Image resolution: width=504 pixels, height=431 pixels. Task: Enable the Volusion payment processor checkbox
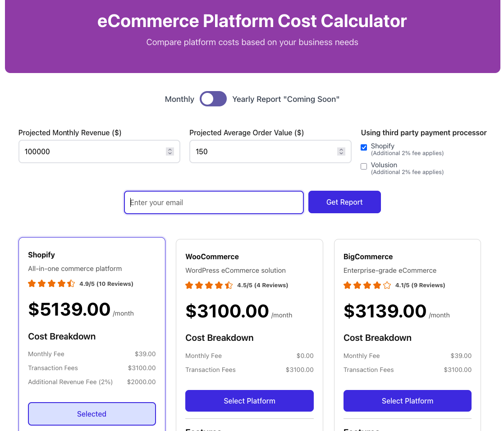(364, 166)
